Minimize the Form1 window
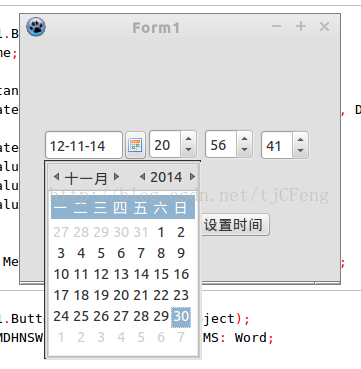361x369 pixels. (277, 26)
